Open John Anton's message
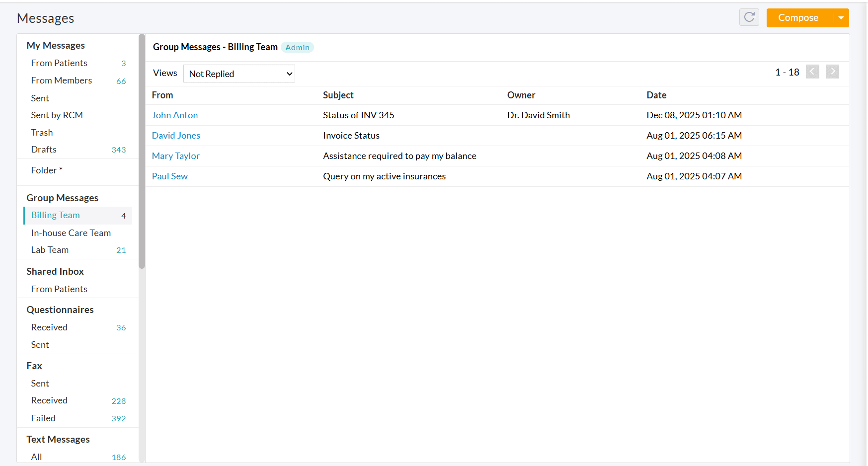 pos(175,115)
